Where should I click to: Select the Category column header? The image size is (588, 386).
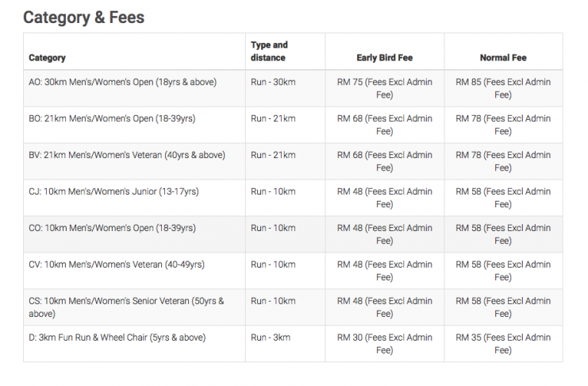point(47,58)
